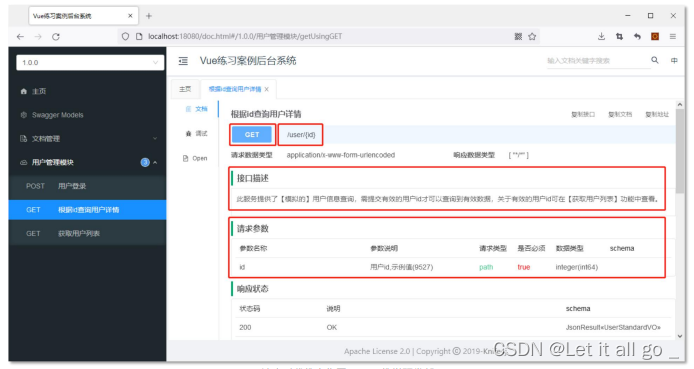Click the 用户id,示例值(9527) description cell
694x369 pixels.
(x=401, y=267)
